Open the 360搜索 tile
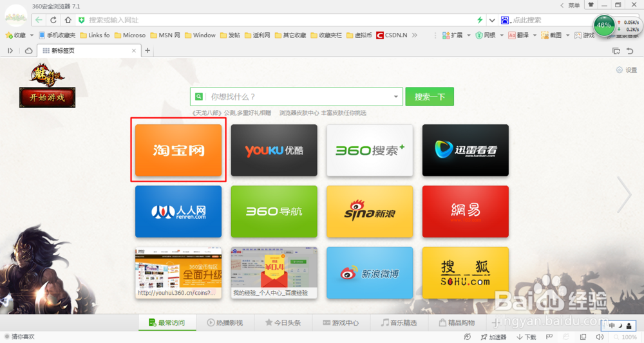644x343 pixels. coord(370,151)
